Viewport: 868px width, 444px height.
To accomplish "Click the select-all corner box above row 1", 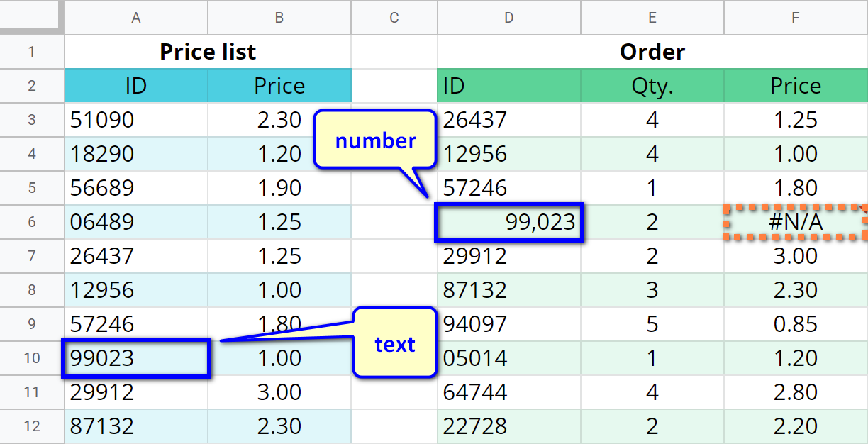I will (32, 18).
